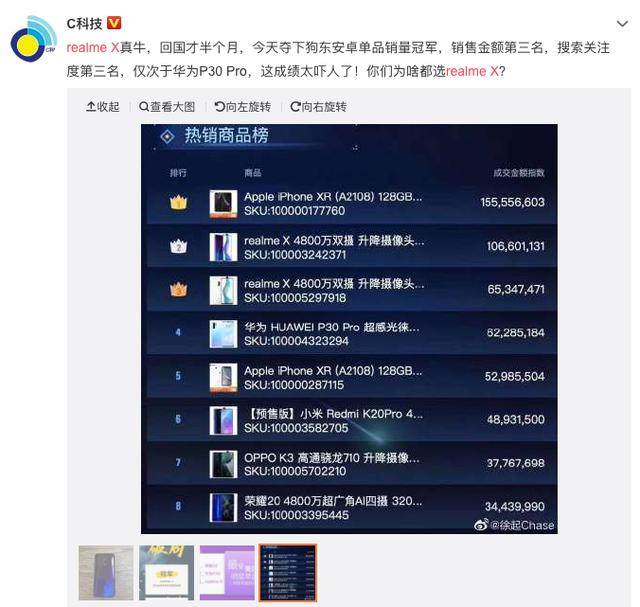
Task: Open full-size view with 查看大图
Action: point(167,107)
